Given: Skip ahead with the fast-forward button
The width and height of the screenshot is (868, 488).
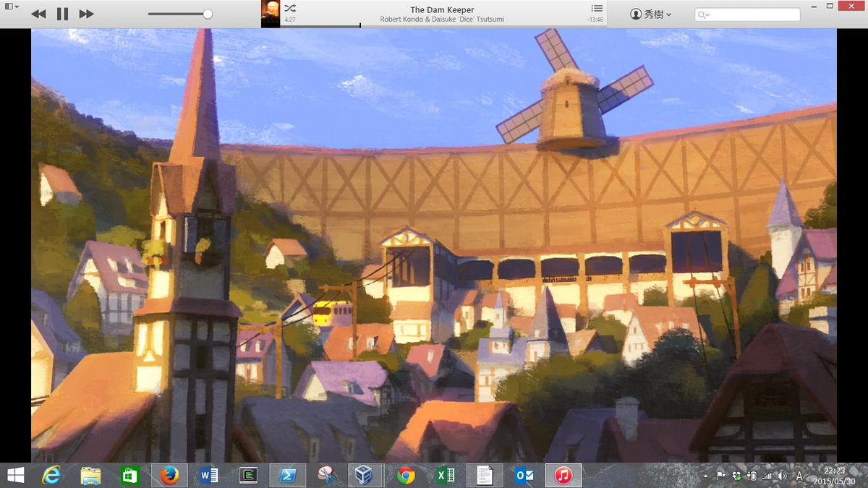Looking at the screenshot, I should click(x=86, y=14).
